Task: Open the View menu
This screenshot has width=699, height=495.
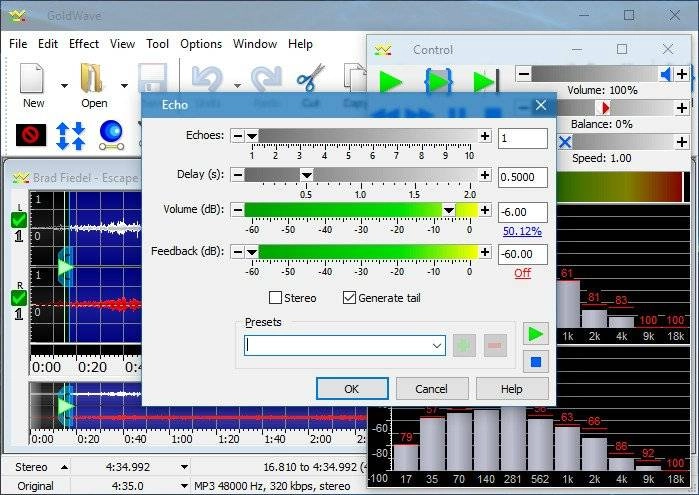Action: click(123, 44)
